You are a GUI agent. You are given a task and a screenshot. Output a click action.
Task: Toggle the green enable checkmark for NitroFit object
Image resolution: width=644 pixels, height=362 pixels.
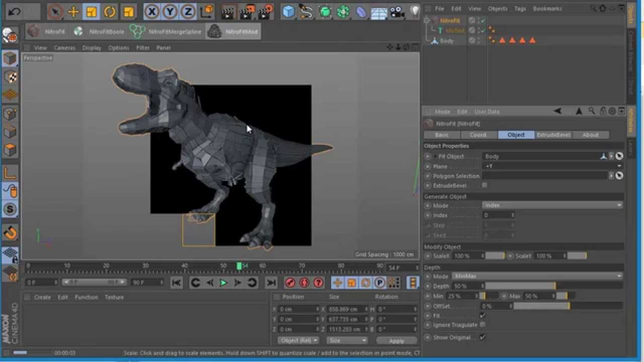tap(482, 21)
